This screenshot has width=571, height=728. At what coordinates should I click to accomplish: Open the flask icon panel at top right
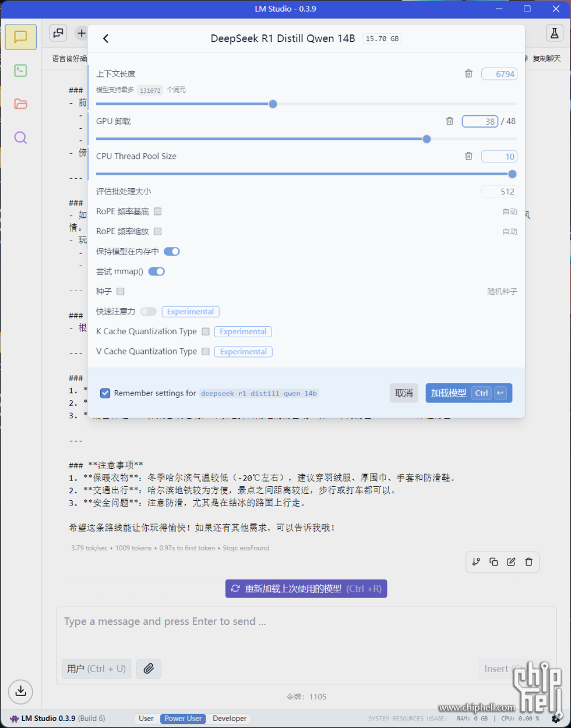[x=555, y=33]
